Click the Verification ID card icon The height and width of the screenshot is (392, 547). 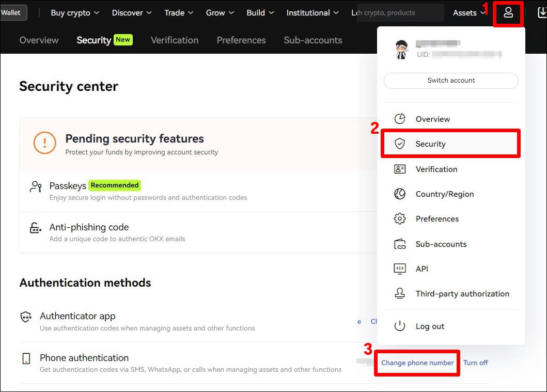pyautogui.click(x=400, y=169)
